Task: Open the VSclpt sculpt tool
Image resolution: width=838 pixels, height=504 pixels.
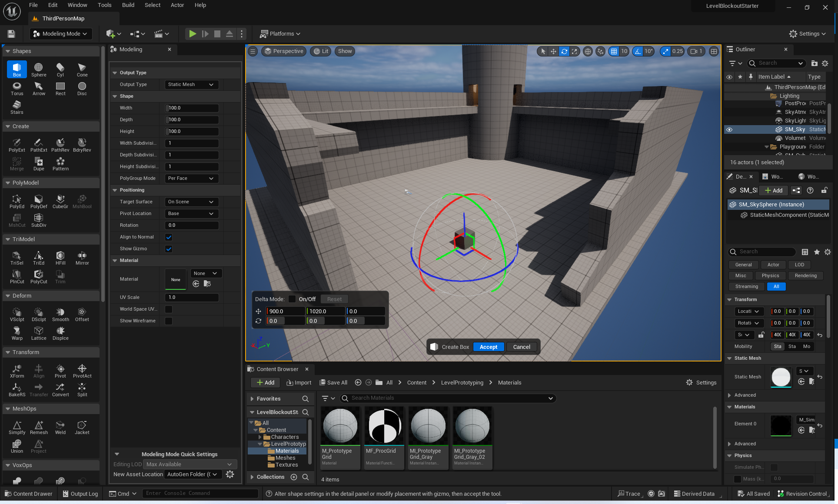Action: coord(17,314)
